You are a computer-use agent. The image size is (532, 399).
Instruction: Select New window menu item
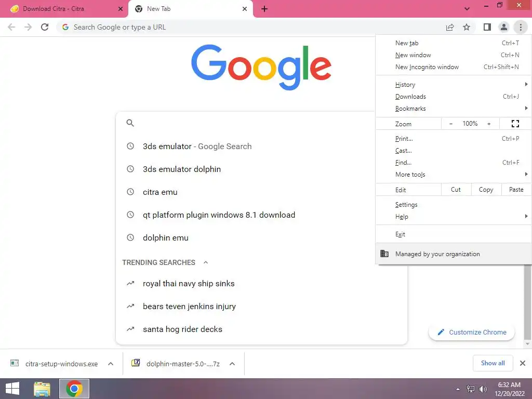click(x=454, y=55)
